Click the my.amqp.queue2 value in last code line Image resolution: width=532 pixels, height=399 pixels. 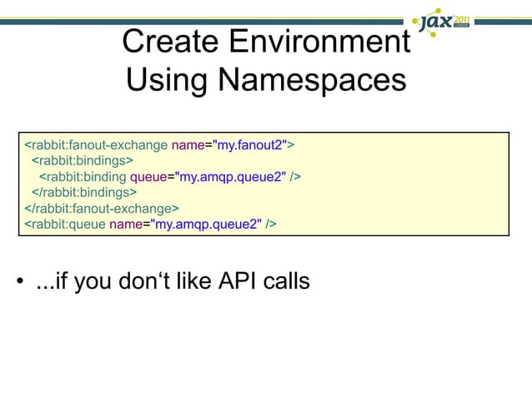click(206, 224)
